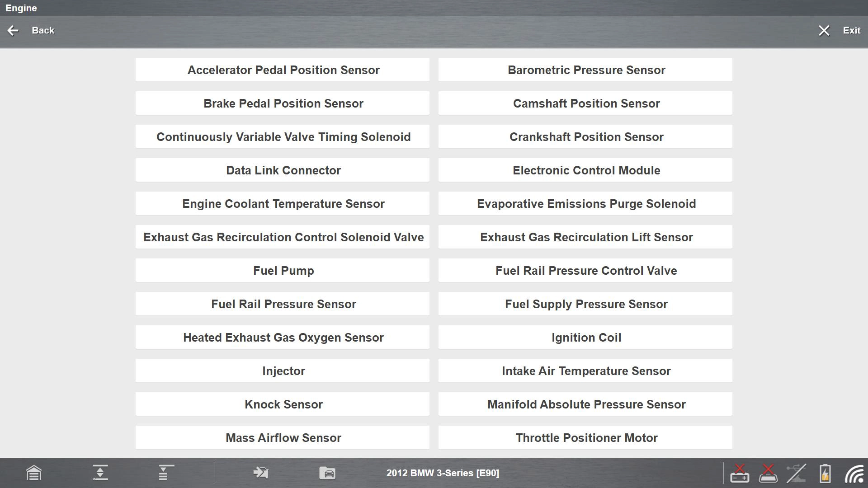The image size is (868, 488).
Task: Select the Mass Airflow Sensor entry
Action: coord(283,437)
